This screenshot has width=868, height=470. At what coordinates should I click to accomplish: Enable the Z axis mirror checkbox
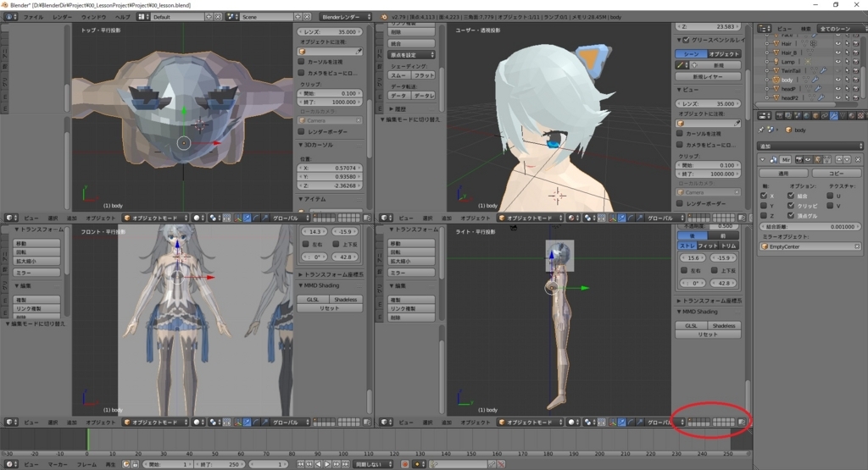pos(764,216)
